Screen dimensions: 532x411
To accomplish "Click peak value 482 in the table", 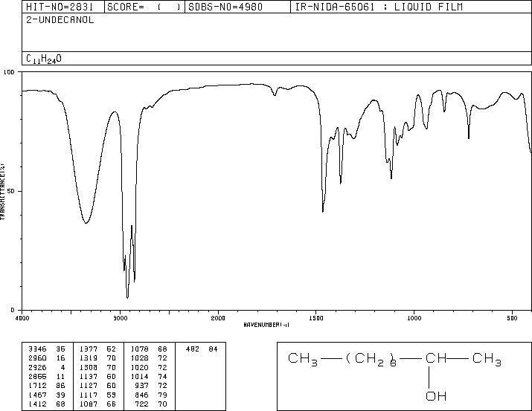I will tap(193, 349).
